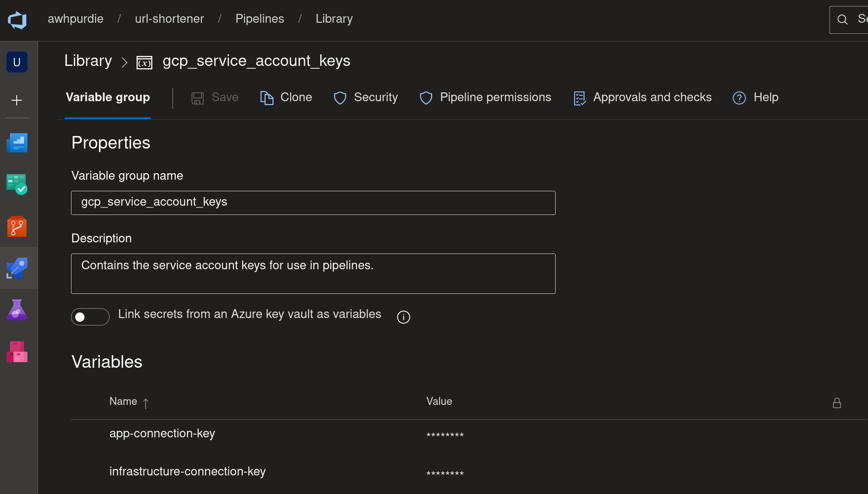Open the Pipelines rocket icon in sidebar

[17, 268]
